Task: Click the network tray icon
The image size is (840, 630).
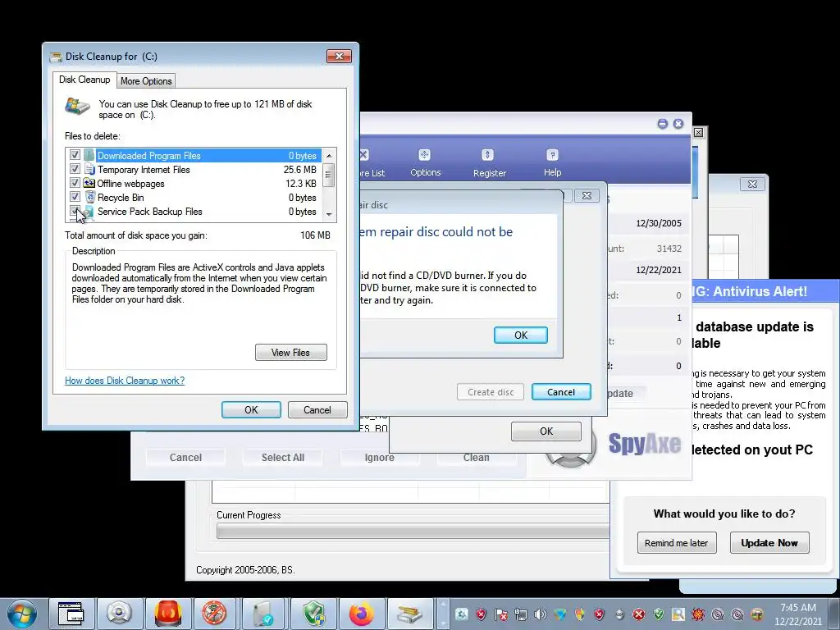Action: pyautogui.click(x=521, y=614)
